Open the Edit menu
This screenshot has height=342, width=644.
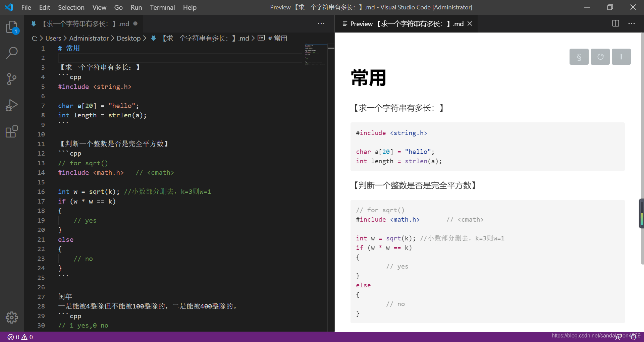(44, 7)
